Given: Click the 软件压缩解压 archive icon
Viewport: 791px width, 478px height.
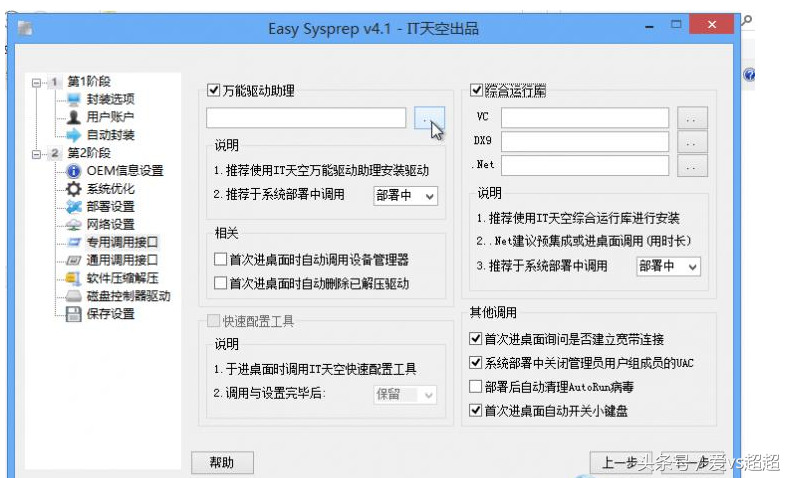Looking at the screenshot, I should [74, 278].
